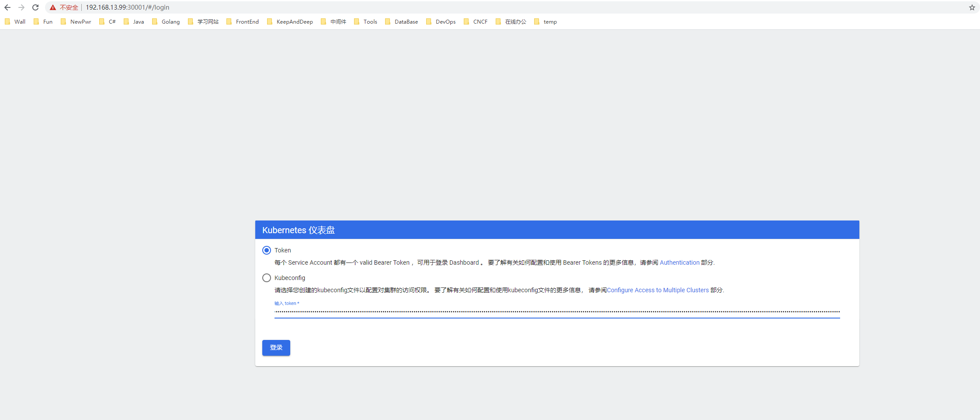
Task: Select the Kubeconfig radio button
Action: click(267, 278)
